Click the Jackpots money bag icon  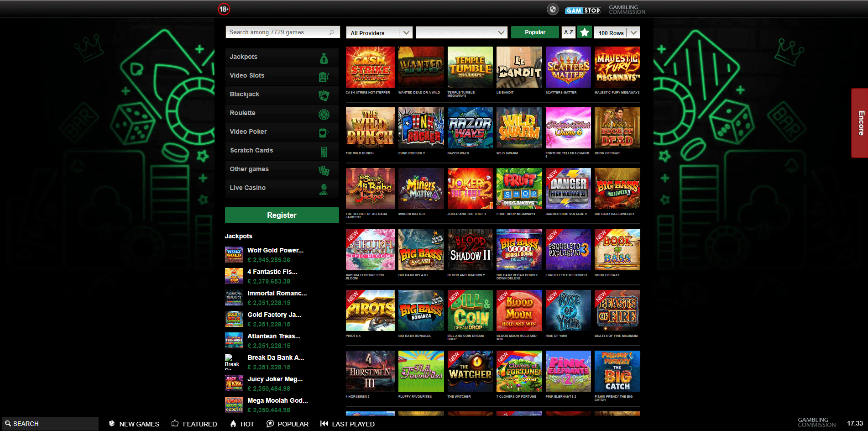point(324,58)
